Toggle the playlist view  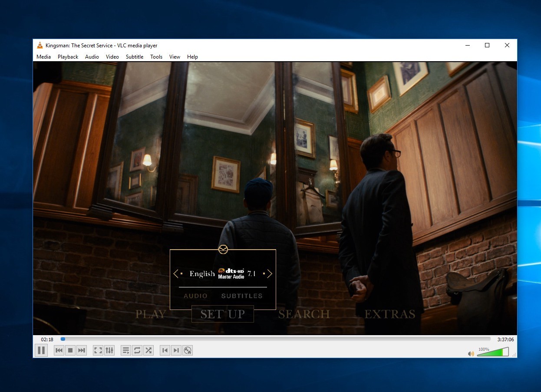[126, 350]
